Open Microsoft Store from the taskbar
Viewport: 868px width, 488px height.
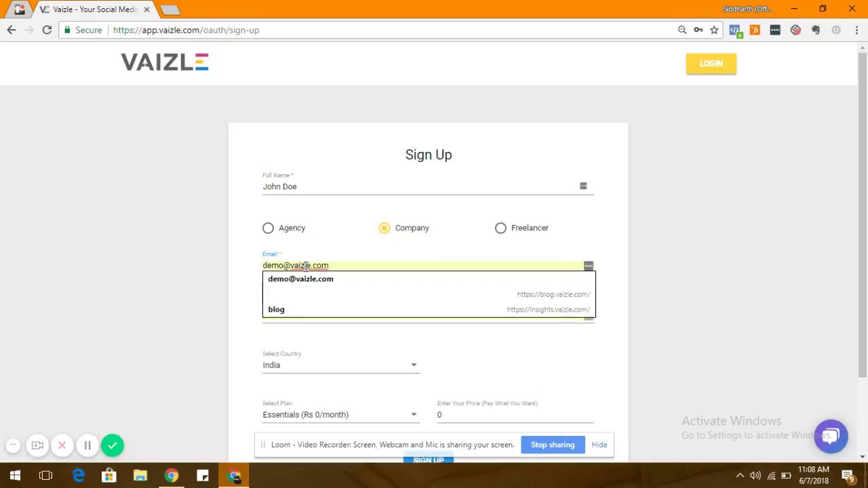click(108, 476)
